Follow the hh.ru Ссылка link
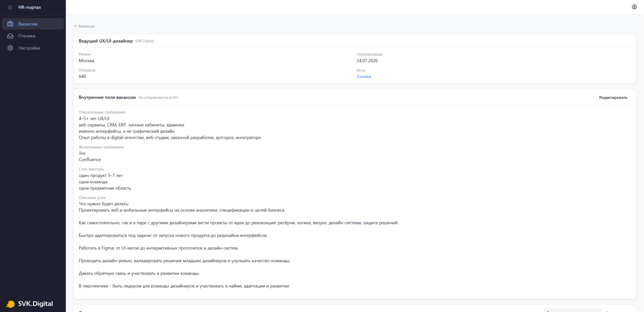Image resolution: width=644 pixels, height=312 pixels. (364, 77)
